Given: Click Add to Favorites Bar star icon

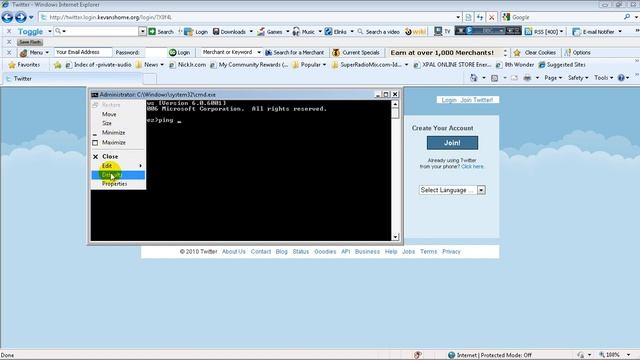Looking at the screenshot, I should 58,64.
